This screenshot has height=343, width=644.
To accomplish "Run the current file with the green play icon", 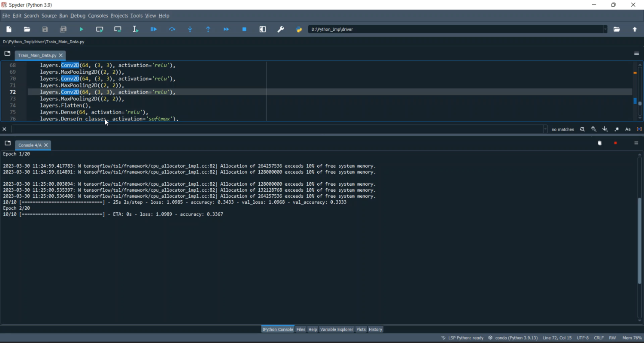I will [82, 30].
